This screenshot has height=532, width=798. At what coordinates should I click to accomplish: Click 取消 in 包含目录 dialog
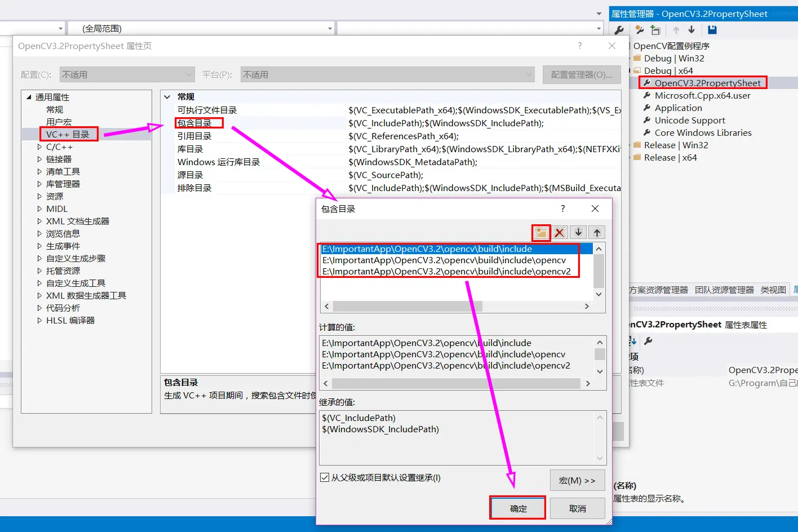(578, 508)
